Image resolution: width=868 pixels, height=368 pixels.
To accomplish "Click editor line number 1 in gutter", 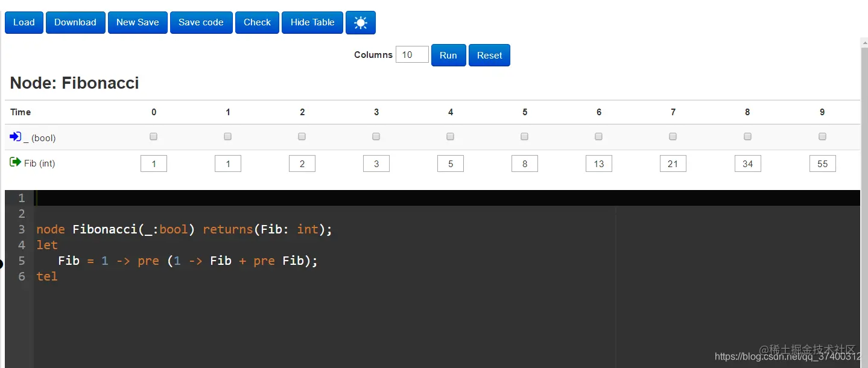I will [22, 198].
